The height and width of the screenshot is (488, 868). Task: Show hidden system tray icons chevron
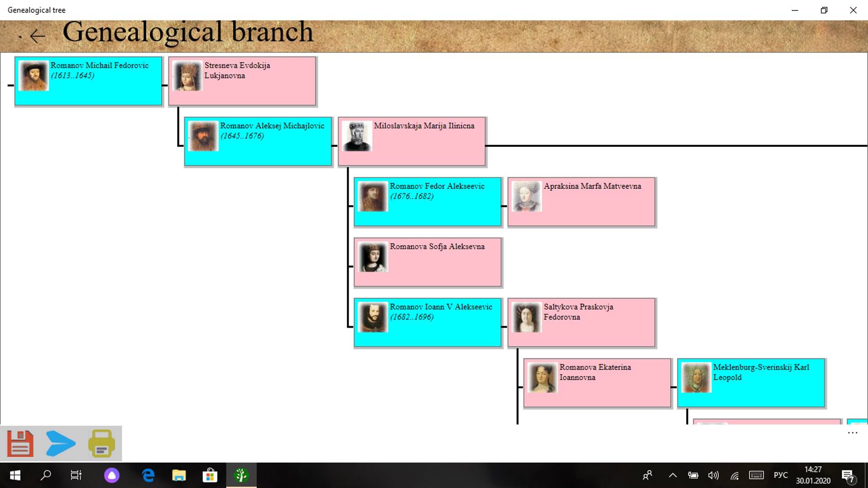(673, 475)
